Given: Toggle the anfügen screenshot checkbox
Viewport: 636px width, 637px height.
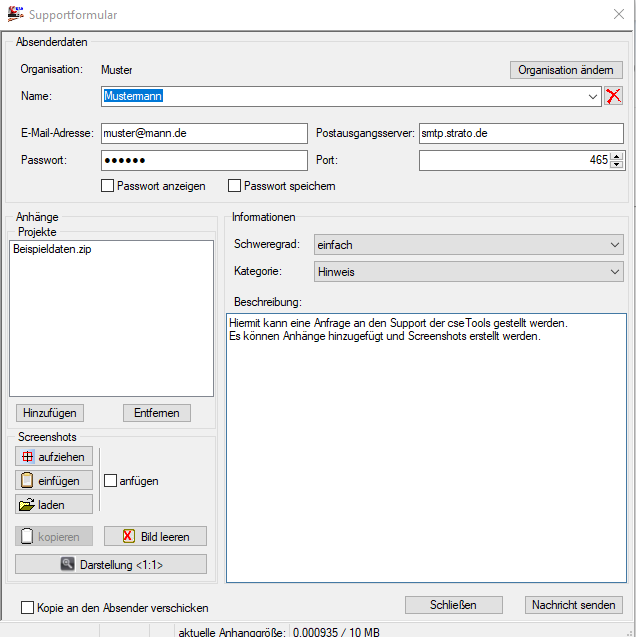Looking at the screenshot, I should tap(111, 481).
